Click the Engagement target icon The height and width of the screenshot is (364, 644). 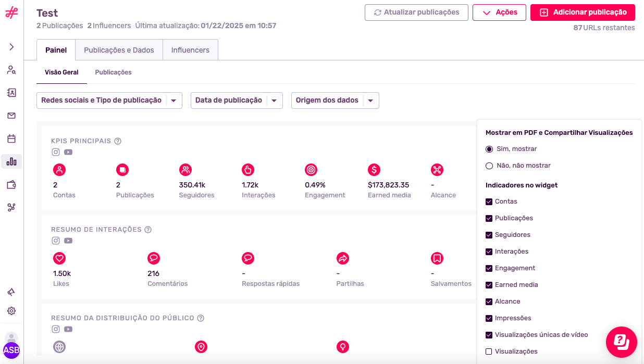311,169
